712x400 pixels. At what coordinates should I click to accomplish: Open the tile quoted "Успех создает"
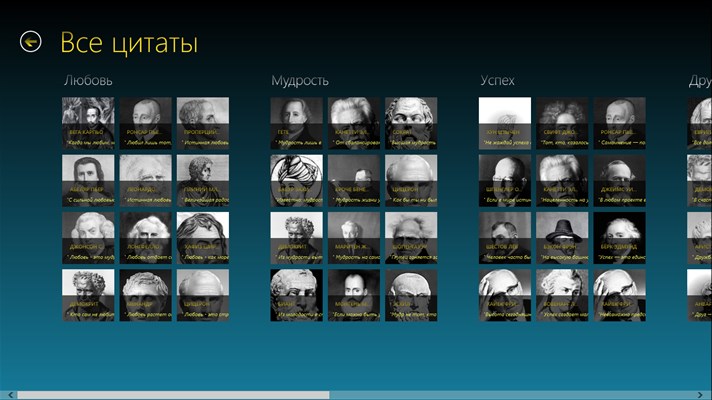point(562,295)
